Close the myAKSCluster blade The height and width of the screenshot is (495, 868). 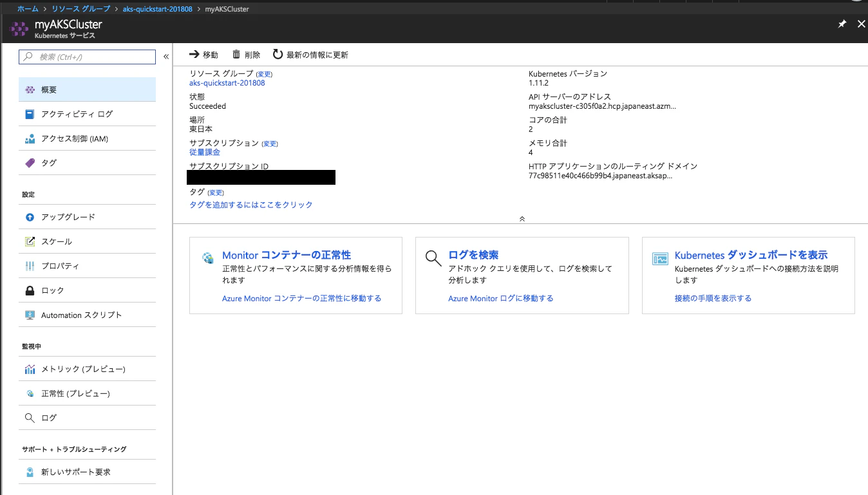pos(862,24)
